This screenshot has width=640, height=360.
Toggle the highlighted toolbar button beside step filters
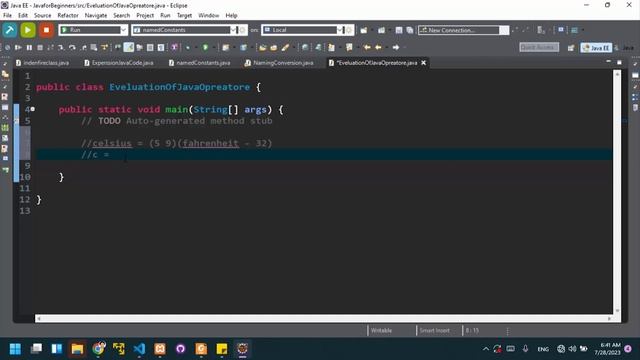[129, 47]
